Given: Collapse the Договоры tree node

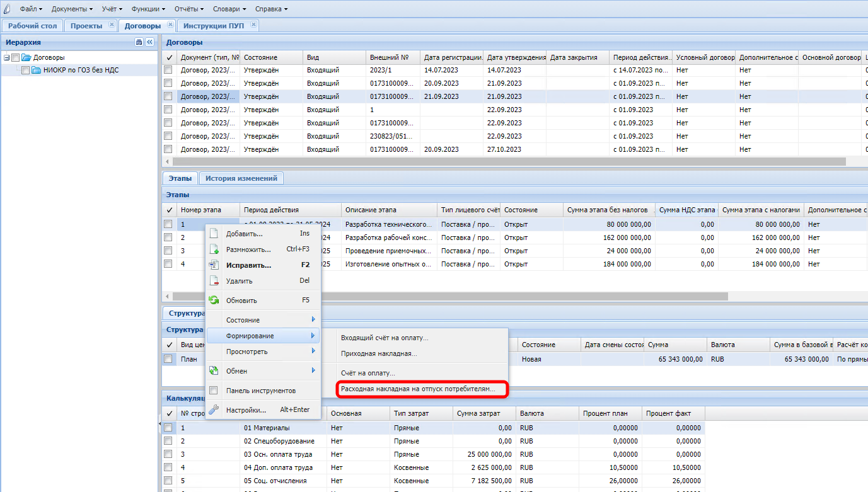Looking at the screenshot, I should 7,57.
